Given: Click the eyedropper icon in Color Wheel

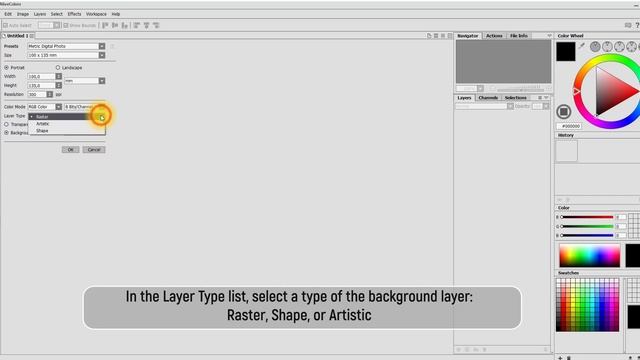Looking at the screenshot, I should point(582,46).
